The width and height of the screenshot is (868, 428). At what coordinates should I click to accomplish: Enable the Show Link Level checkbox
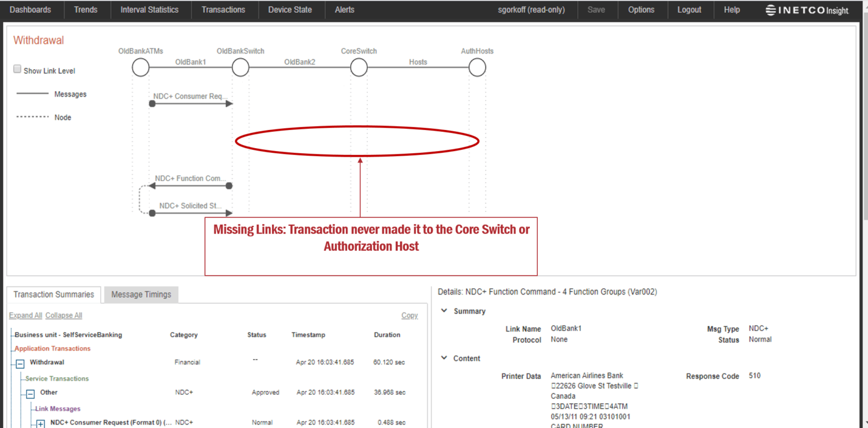(17, 69)
